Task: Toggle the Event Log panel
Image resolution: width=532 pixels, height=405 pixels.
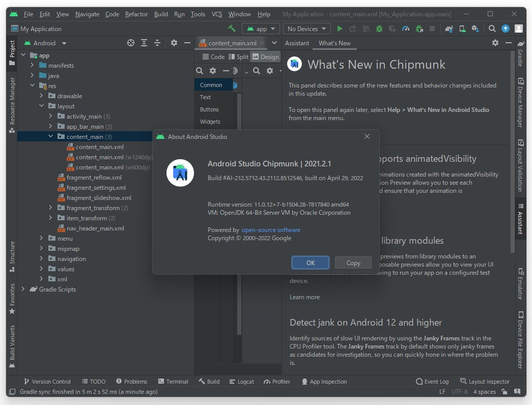Action: point(432,381)
